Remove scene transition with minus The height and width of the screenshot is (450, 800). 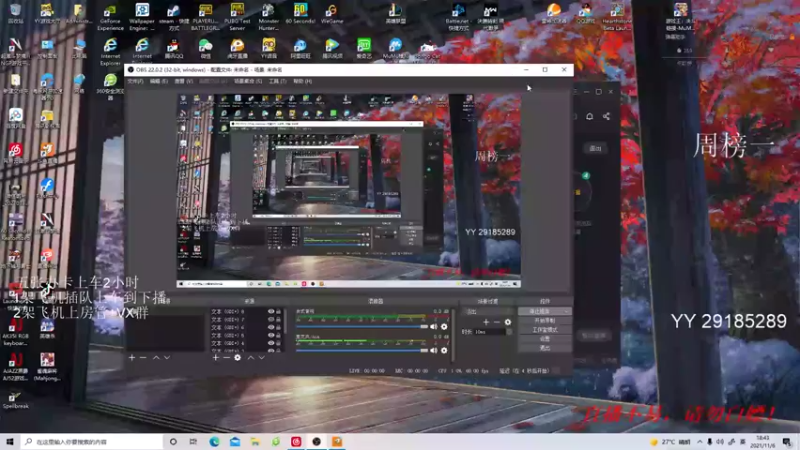click(497, 322)
